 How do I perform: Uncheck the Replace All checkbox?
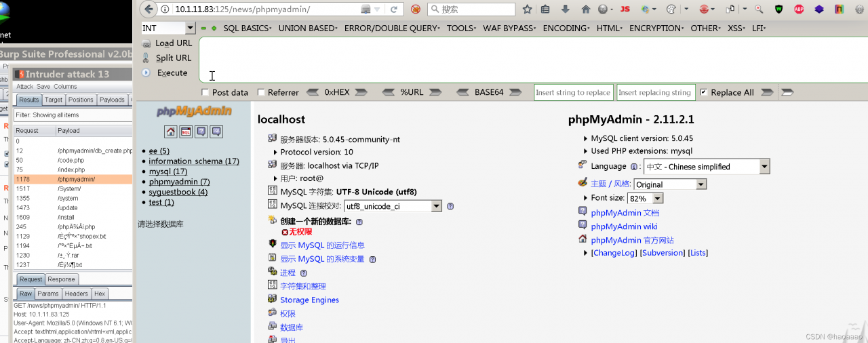coord(704,92)
